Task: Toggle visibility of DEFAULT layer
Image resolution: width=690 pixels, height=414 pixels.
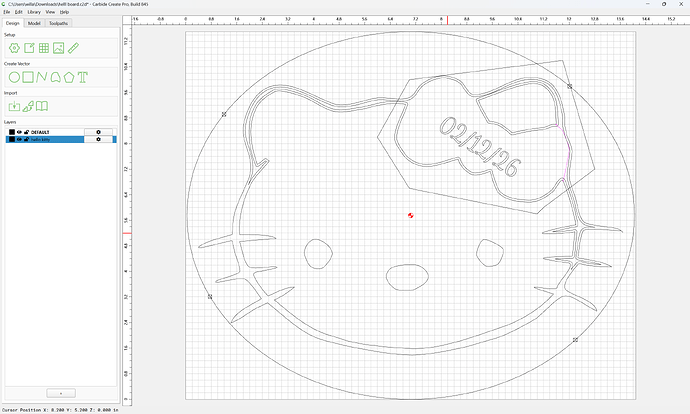Action: [19, 132]
